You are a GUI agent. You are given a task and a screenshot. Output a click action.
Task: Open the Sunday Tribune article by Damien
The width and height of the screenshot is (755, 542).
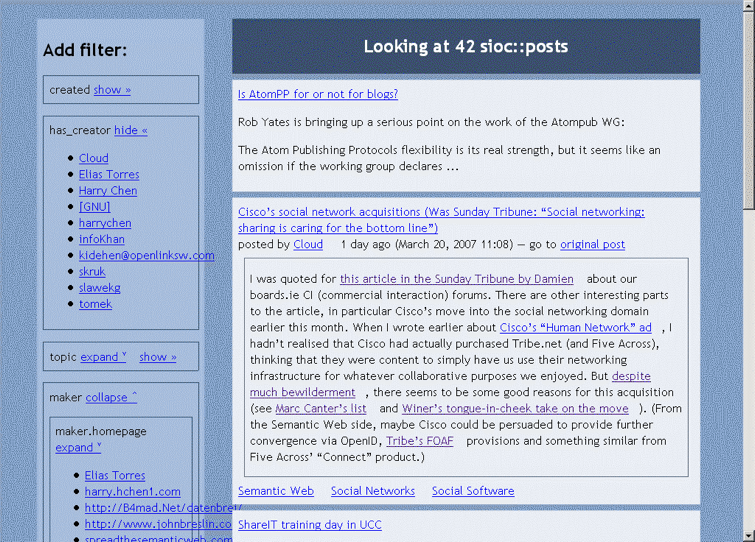[456, 279]
